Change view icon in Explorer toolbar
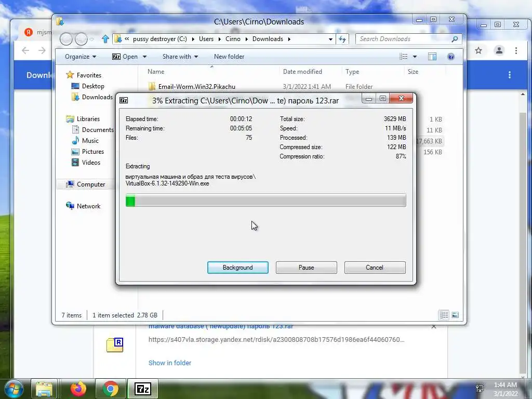The width and height of the screenshot is (532, 399). [403, 57]
